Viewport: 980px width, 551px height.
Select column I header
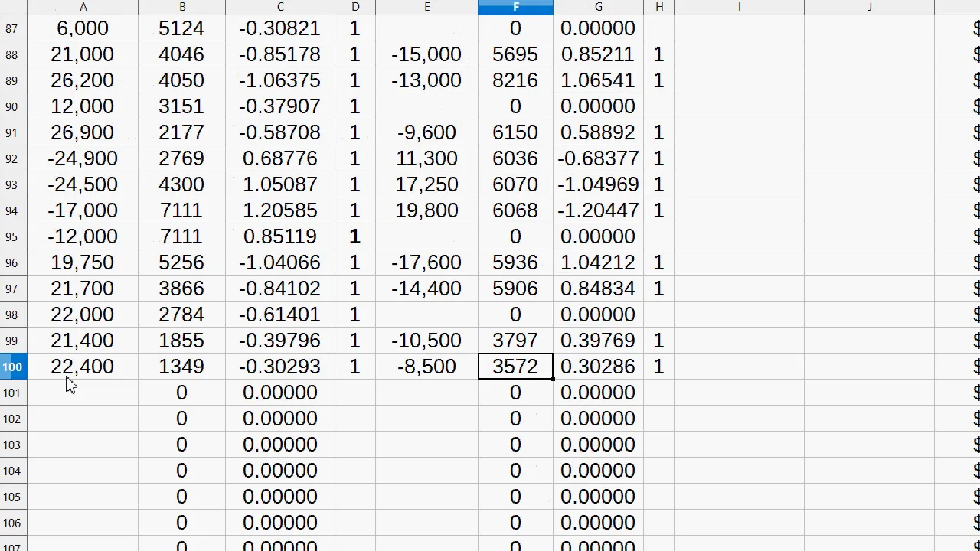point(739,7)
